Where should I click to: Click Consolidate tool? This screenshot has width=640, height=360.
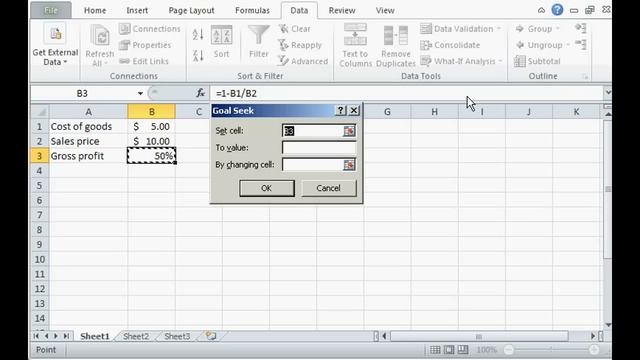tap(450, 45)
